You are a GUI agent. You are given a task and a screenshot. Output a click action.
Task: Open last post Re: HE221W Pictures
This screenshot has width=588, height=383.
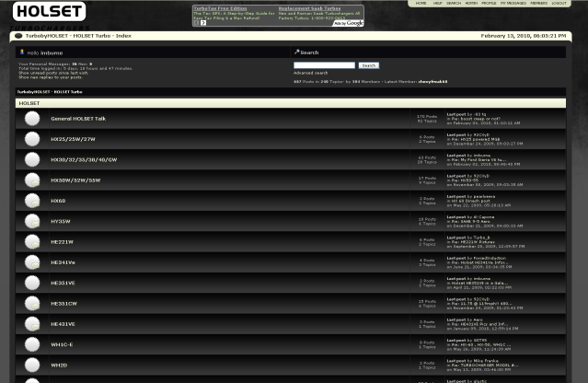tap(473, 242)
